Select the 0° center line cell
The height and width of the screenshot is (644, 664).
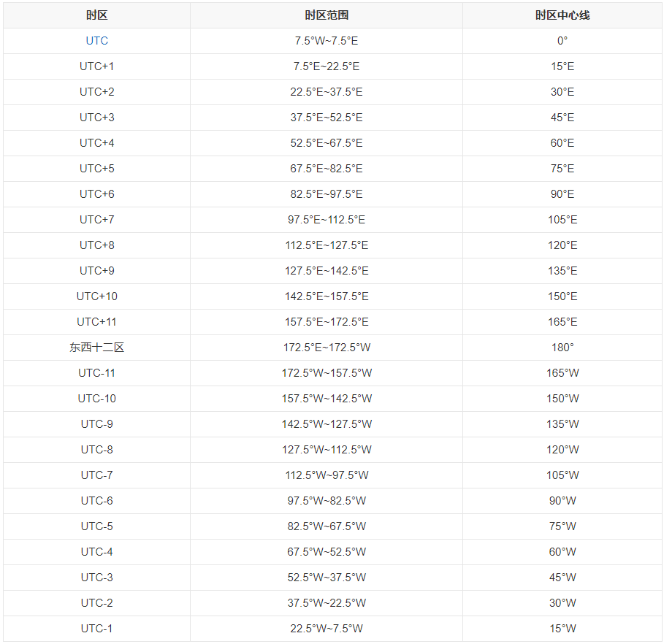[562, 41]
